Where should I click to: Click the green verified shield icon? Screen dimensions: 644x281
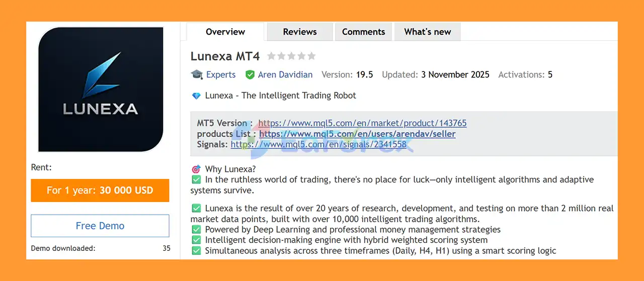(250, 75)
